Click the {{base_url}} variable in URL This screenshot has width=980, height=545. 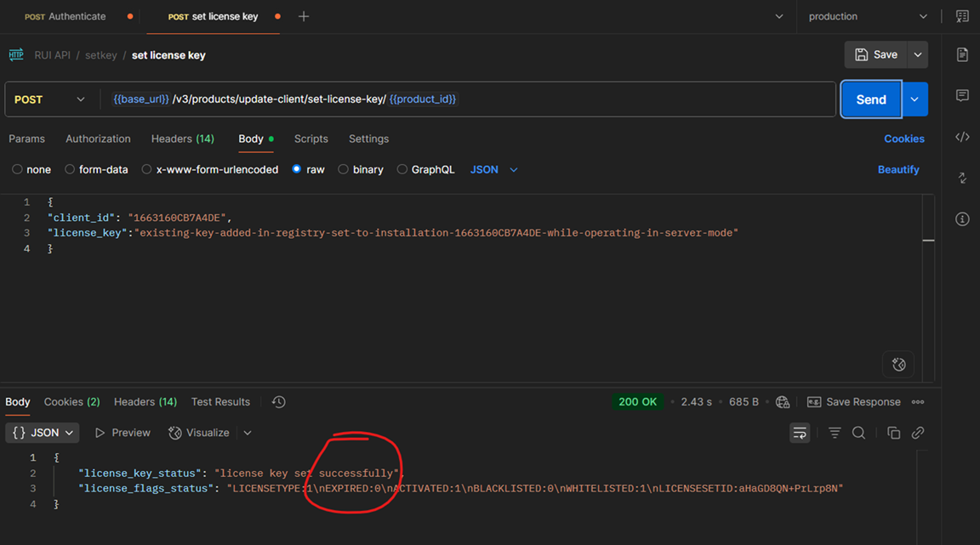click(x=141, y=99)
